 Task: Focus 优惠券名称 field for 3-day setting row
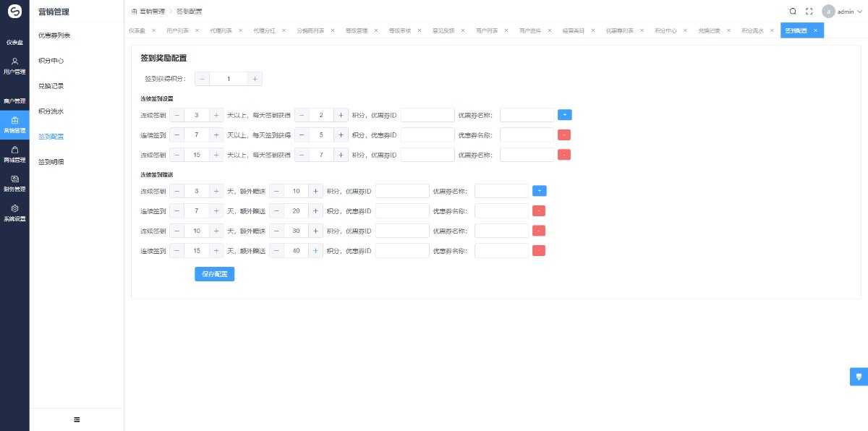(527, 114)
